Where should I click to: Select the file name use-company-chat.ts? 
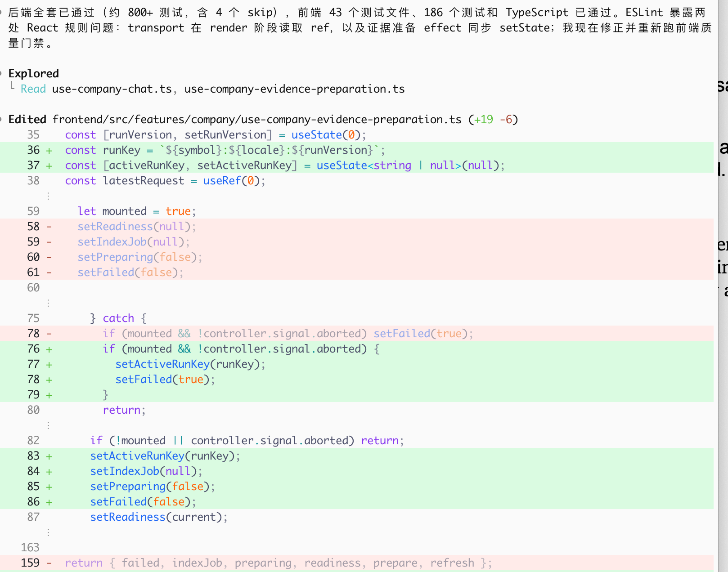pyautogui.click(x=112, y=89)
